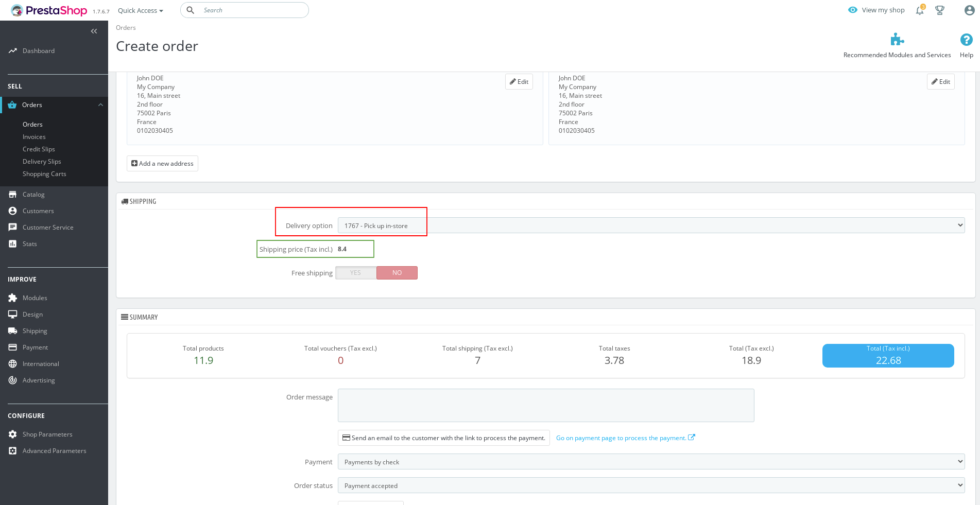Open the Dashboard from the sidebar
980x505 pixels.
tap(39, 50)
